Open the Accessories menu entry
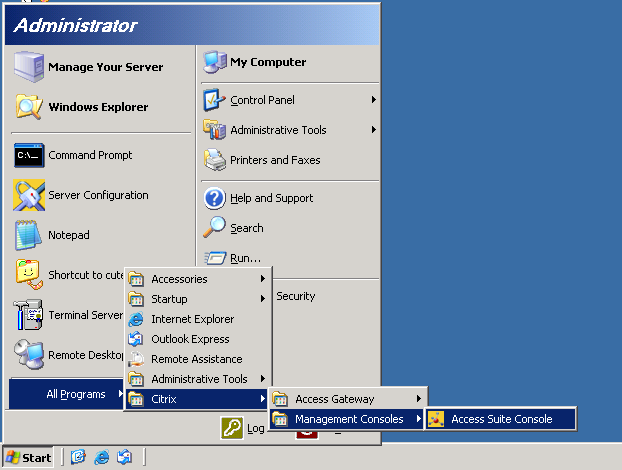622x470 pixels. click(198, 279)
